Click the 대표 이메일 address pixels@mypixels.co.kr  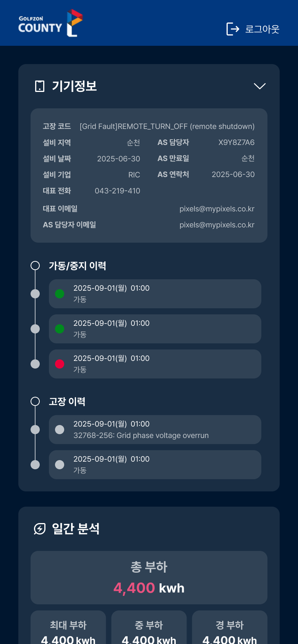tap(217, 209)
